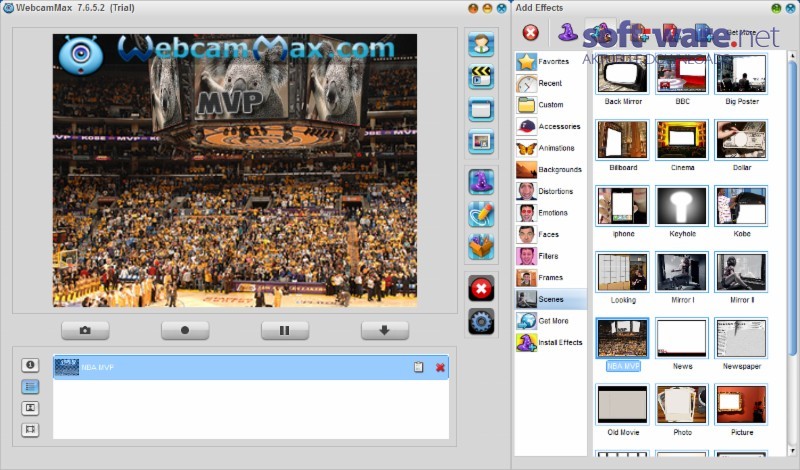Select the Emotions category
Image resolution: width=800 pixels, height=470 pixels.
(551, 213)
